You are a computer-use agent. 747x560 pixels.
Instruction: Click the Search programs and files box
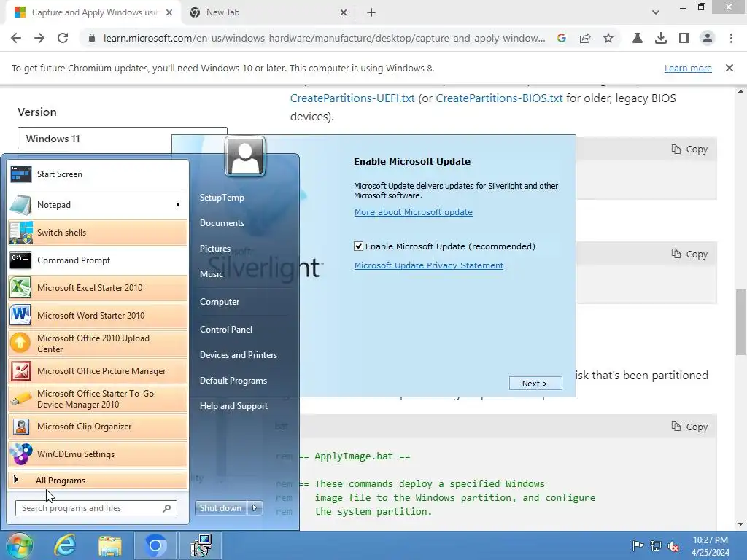(96, 508)
